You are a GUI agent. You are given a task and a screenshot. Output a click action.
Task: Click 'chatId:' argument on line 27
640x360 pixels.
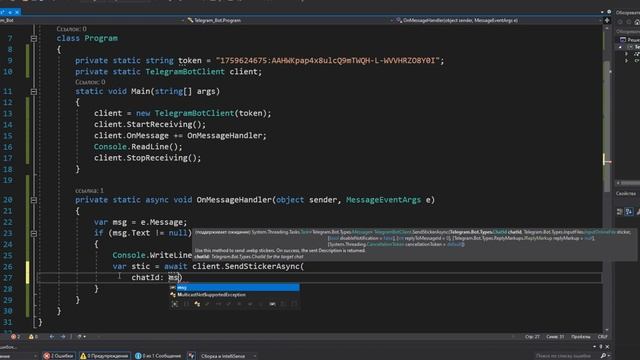pyautogui.click(x=147, y=278)
